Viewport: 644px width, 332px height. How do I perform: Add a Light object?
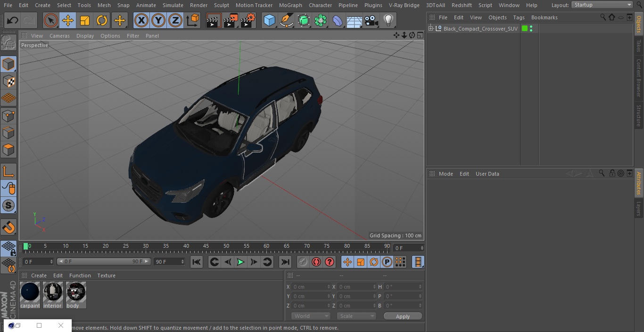pos(388,20)
